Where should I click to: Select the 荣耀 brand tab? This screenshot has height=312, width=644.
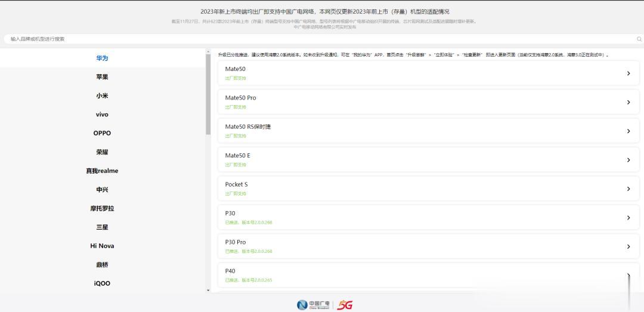coord(103,152)
